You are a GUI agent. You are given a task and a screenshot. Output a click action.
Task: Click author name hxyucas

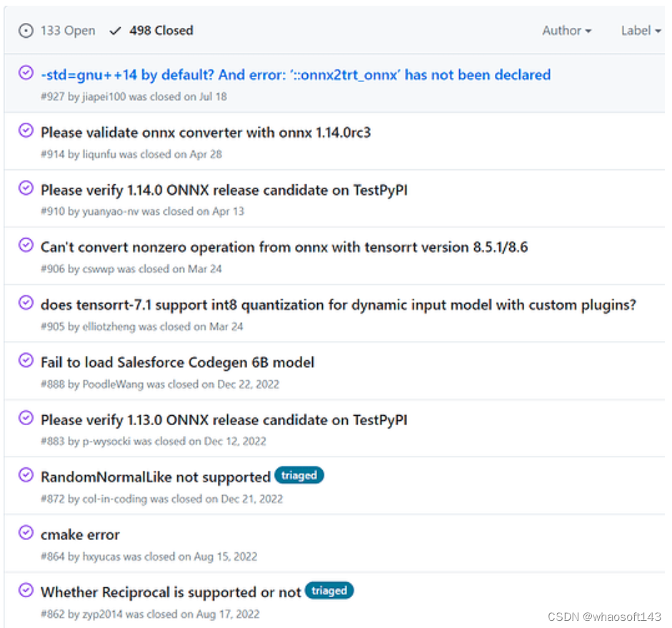[101, 557]
